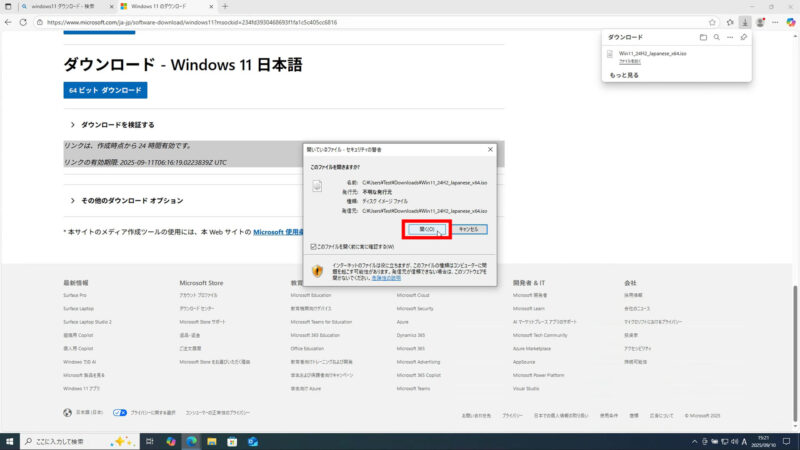Pin the Downloads panel
The width and height of the screenshot is (800, 450).
743,37
